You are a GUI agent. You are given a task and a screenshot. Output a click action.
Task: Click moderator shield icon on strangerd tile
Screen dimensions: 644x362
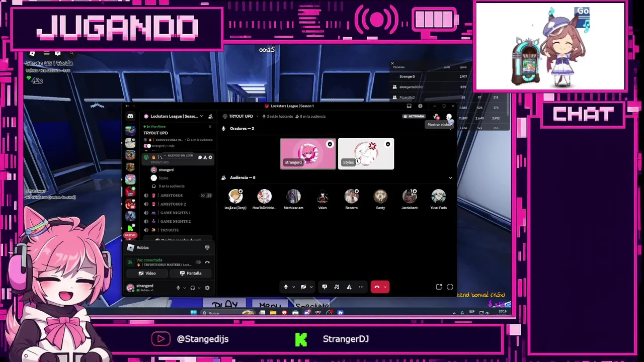pos(330,144)
